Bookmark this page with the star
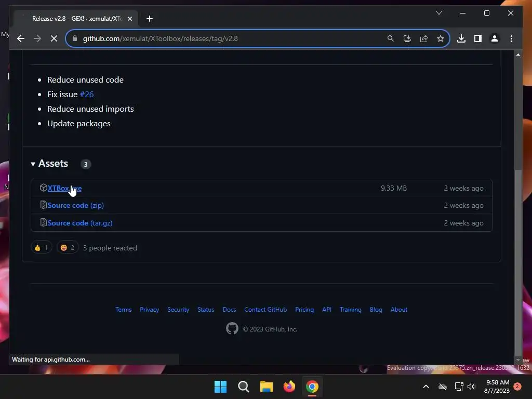This screenshot has height=399, width=532. tap(441, 38)
